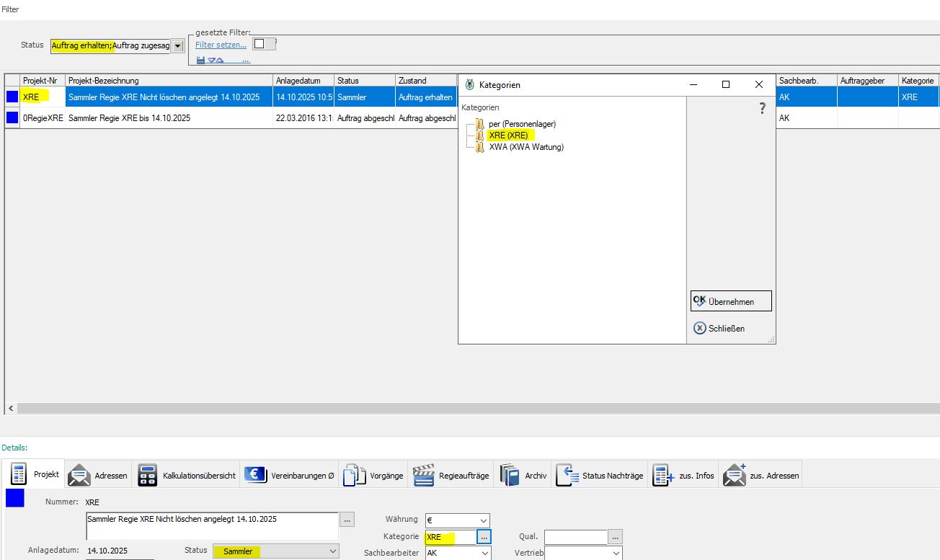
Task: Click the help question mark in Kategorien dialog
Action: click(762, 109)
